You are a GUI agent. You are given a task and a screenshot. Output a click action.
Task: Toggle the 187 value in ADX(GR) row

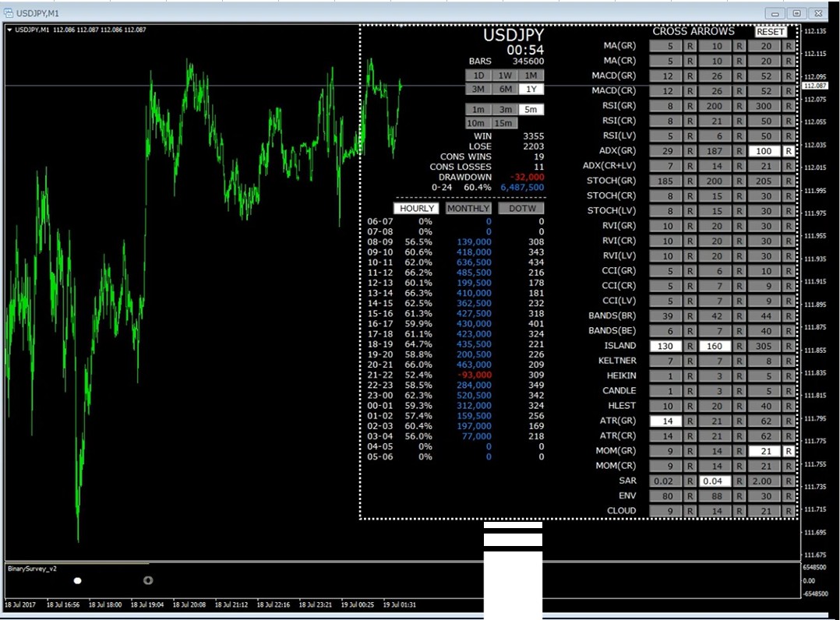pyautogui.click(x=715, y=152)
